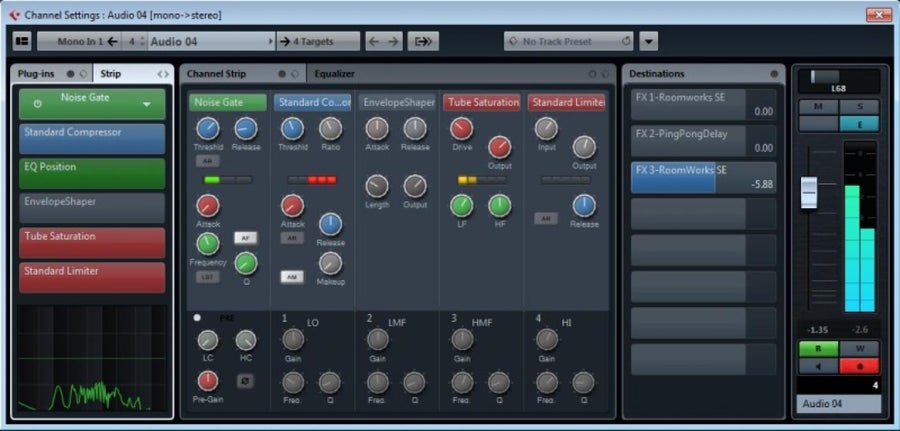Select EnvelopeShaper in the Strip list

[92, 208]
